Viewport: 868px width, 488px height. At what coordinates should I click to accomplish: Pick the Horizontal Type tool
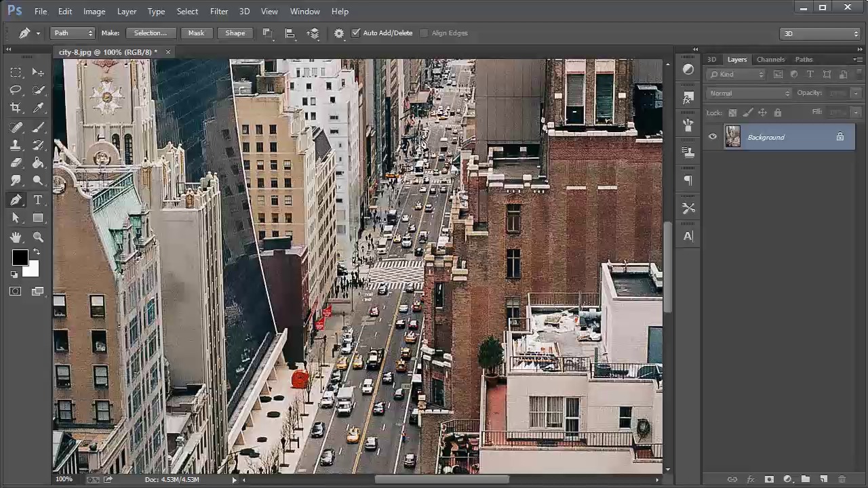[x=38, y=199]
